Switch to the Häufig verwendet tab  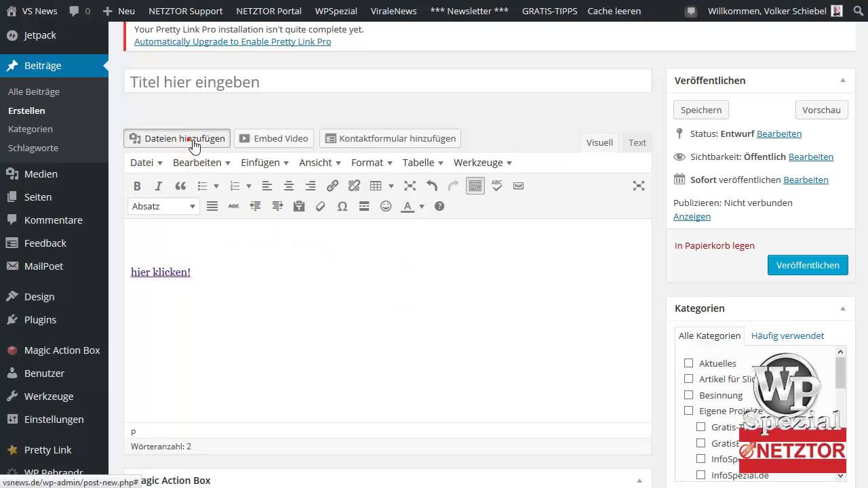click(788, 335)
